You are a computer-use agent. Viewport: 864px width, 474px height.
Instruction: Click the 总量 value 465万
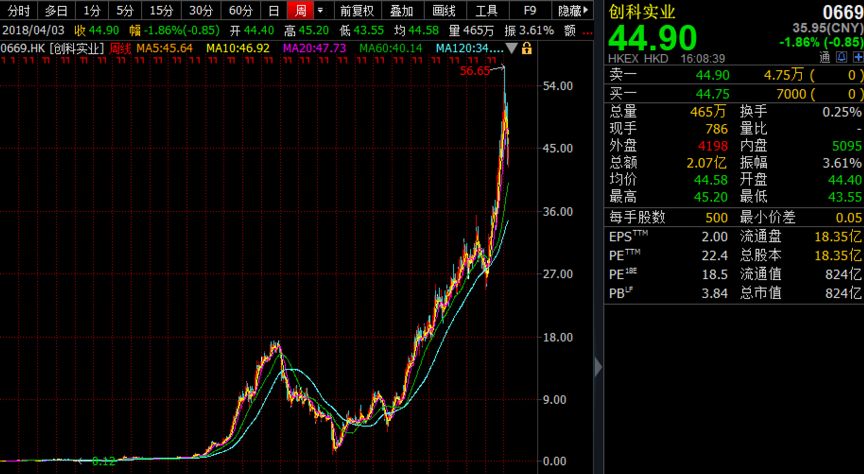click(708, 111)
